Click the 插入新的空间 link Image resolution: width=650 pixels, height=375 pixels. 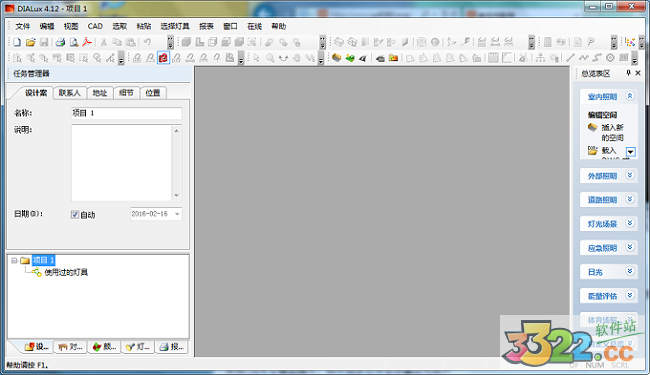coord(612,132)
